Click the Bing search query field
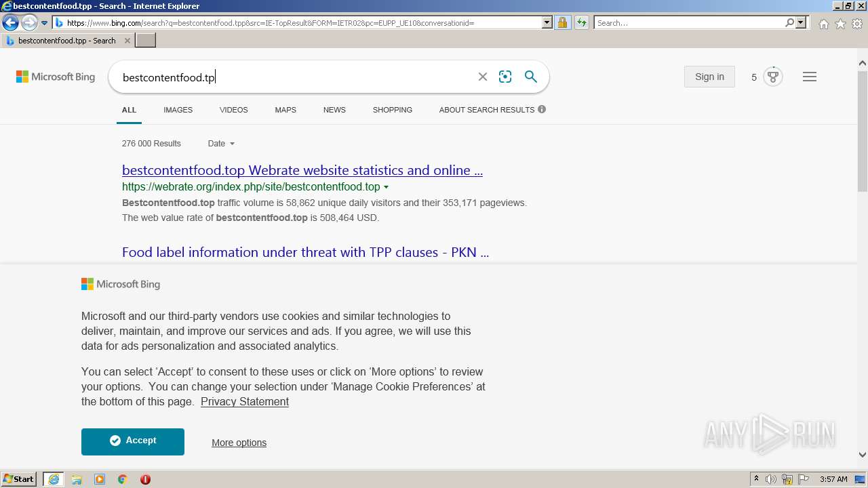868x488 pixels. coord(295,77)
